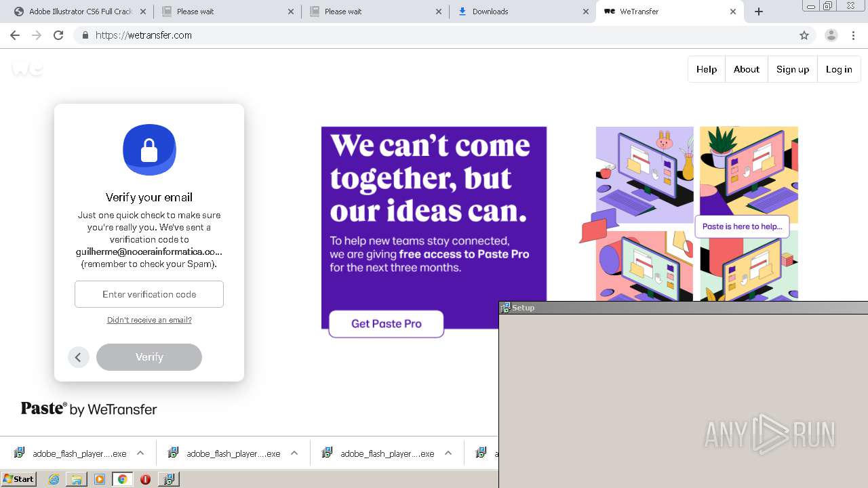Open Chrome three-dot menu

[x=853, y=35]
